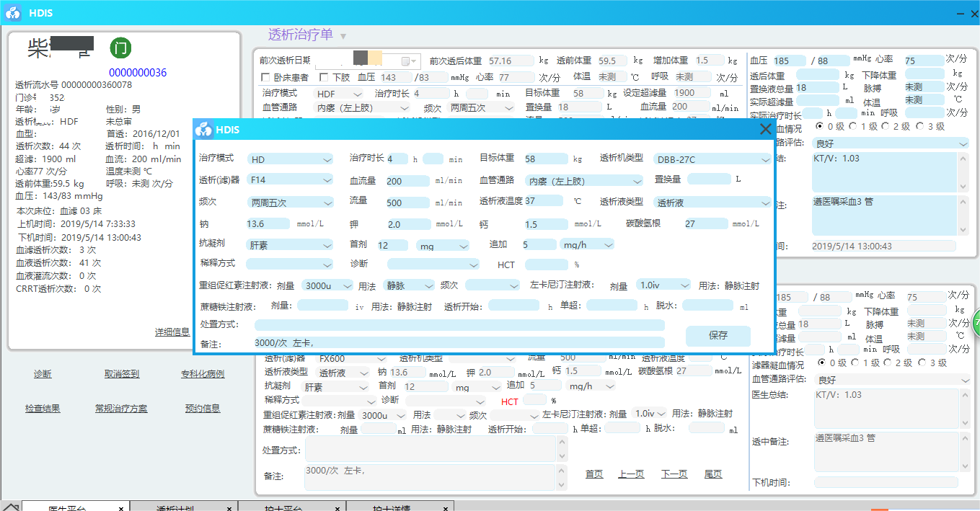Open the 详细信息 link
The height and width of the screenshot is (511, 980).
[x=172, y=332]
